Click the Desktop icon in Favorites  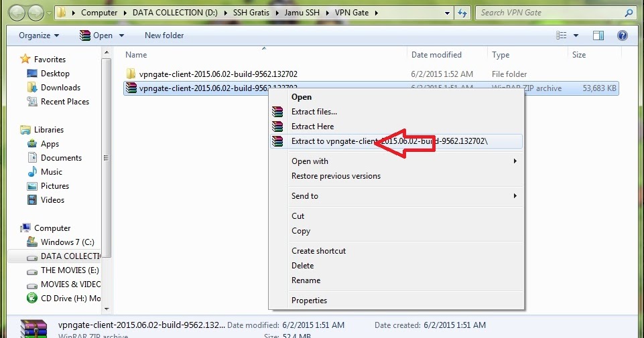tap(32, 74)
